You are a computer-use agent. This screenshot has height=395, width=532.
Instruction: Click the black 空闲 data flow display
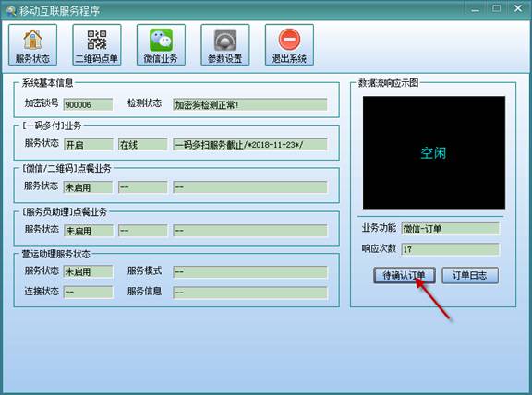tap(433, 153)
